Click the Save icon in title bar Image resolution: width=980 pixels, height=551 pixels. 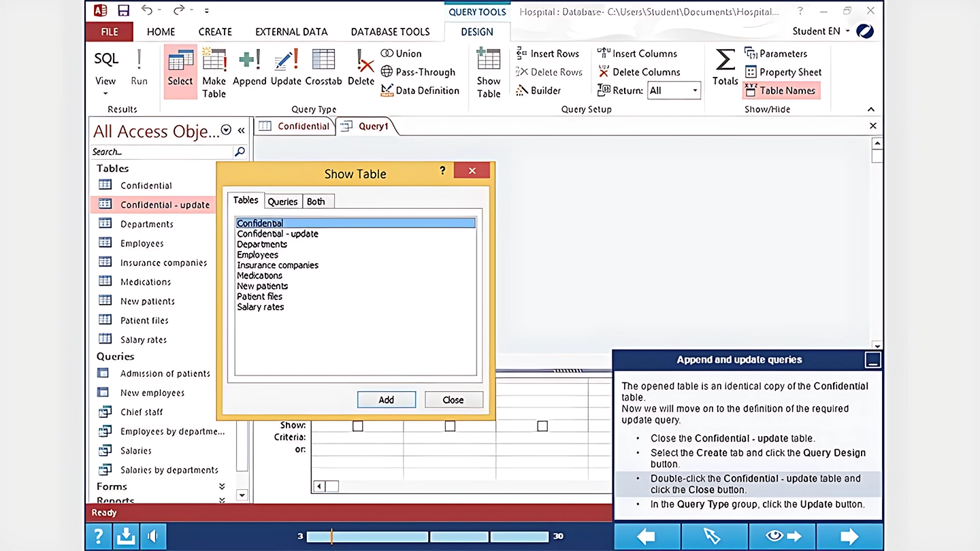tap(123, 10)
